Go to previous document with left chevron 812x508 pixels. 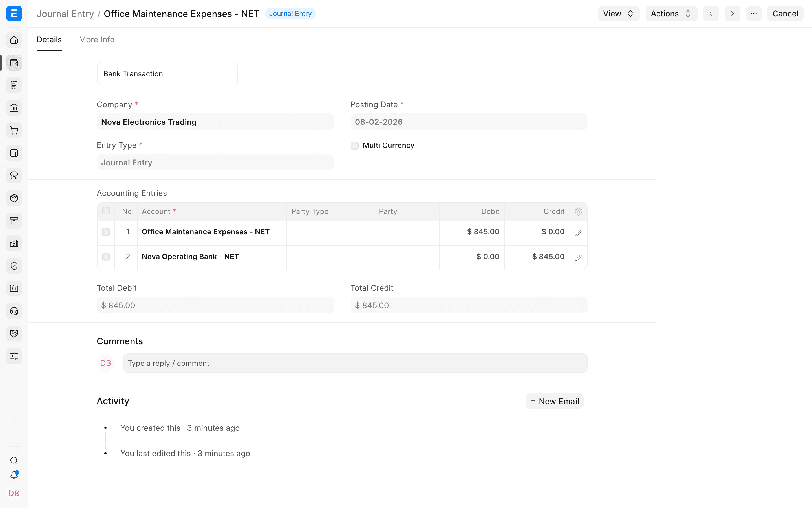click(711, 14)
